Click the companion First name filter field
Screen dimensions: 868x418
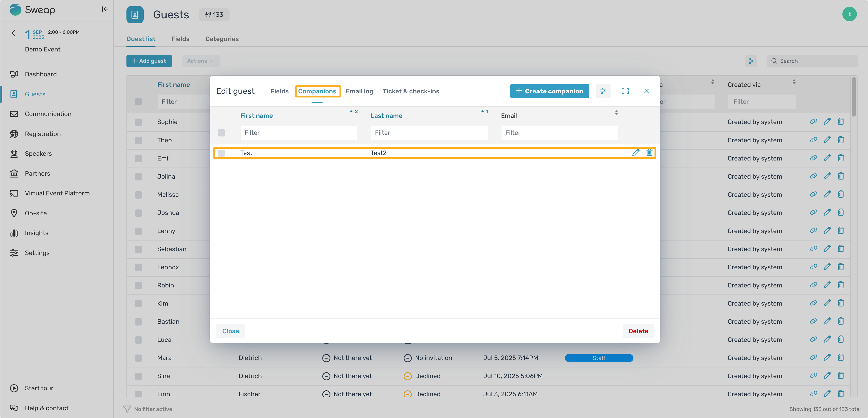click(298, 133)
